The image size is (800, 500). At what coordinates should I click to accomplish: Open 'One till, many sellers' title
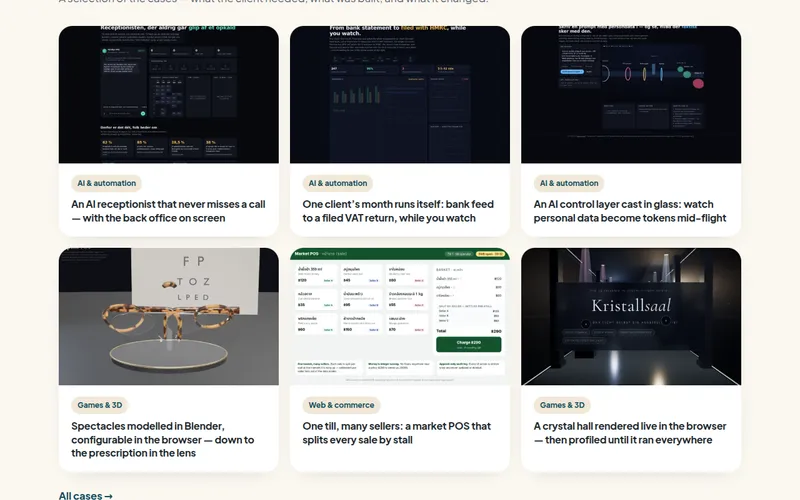pyautogui.click(x=396, y=433)
